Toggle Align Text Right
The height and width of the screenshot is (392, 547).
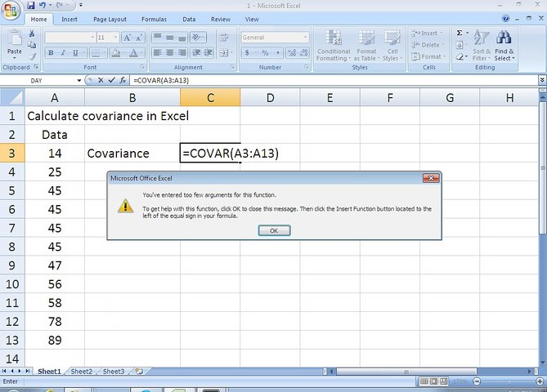(182, 52)
